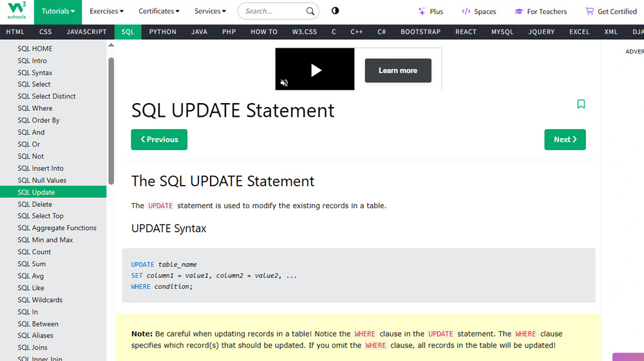Open the Exercises dropdown
The image size is (644, 361).
pyautogui.click(x=106, y=11)
